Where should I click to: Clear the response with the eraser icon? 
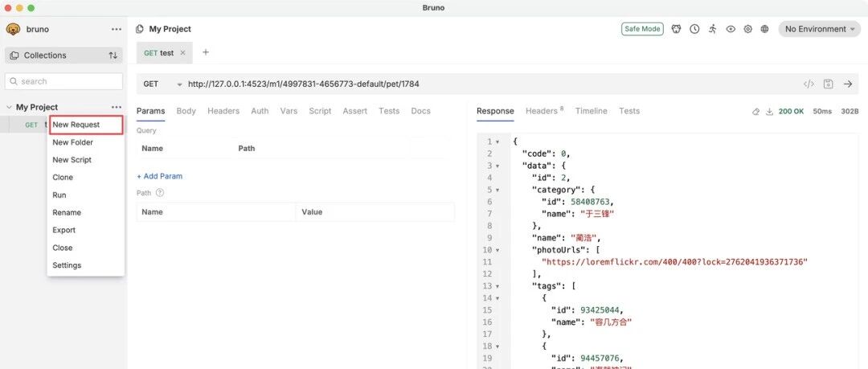coord(755,112)
